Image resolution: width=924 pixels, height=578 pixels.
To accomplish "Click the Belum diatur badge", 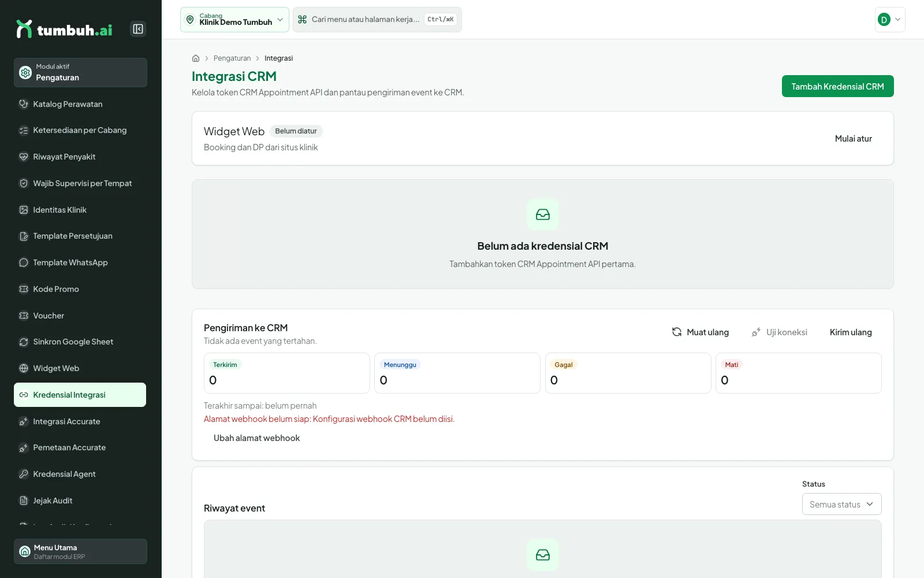I will coord(296,131).
